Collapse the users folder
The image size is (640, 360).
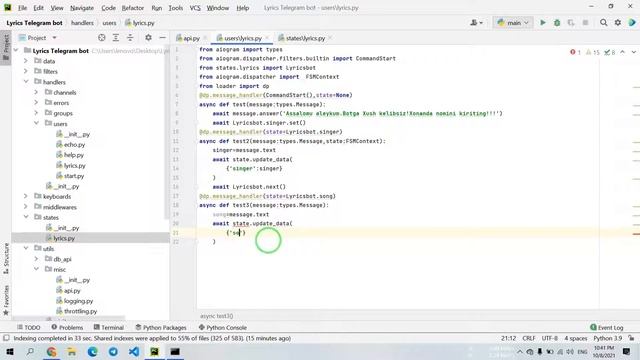[x=36, y=123]
